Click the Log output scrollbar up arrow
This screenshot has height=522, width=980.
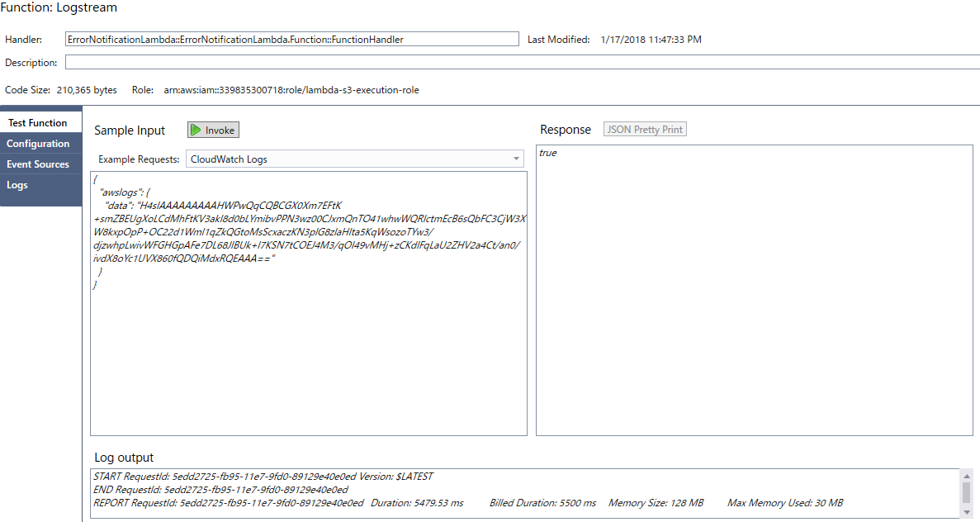pos(966,477)
